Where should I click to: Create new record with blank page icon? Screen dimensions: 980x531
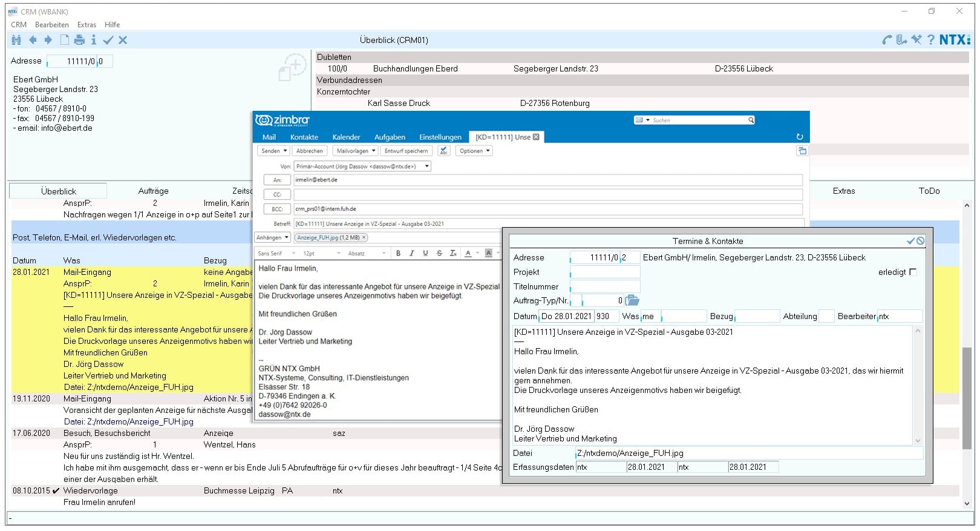(x=64, y=40)
